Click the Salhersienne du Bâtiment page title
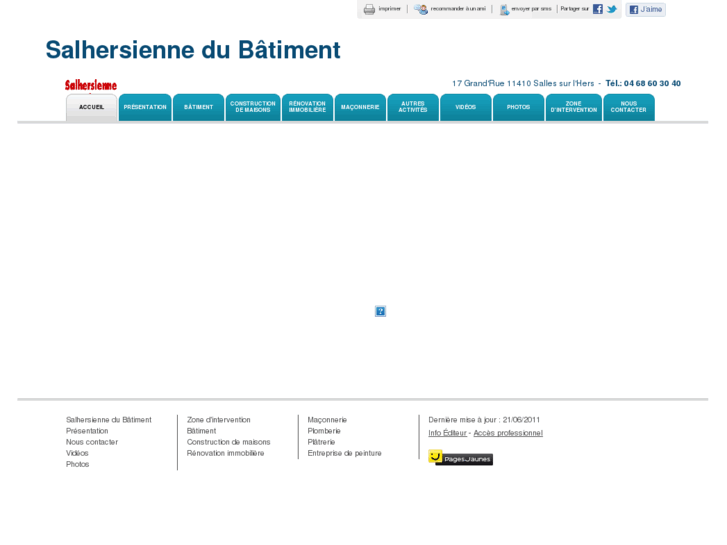 point(193,50)
